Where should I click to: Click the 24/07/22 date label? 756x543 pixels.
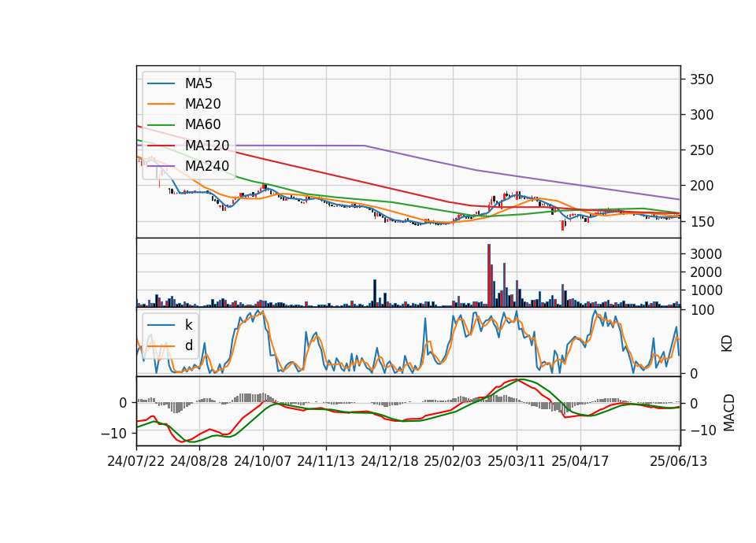point(136,461)
